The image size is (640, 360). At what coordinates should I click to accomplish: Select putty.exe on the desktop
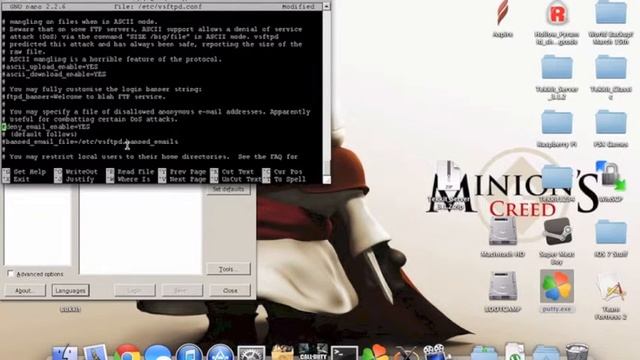click(x=557, y=286)
